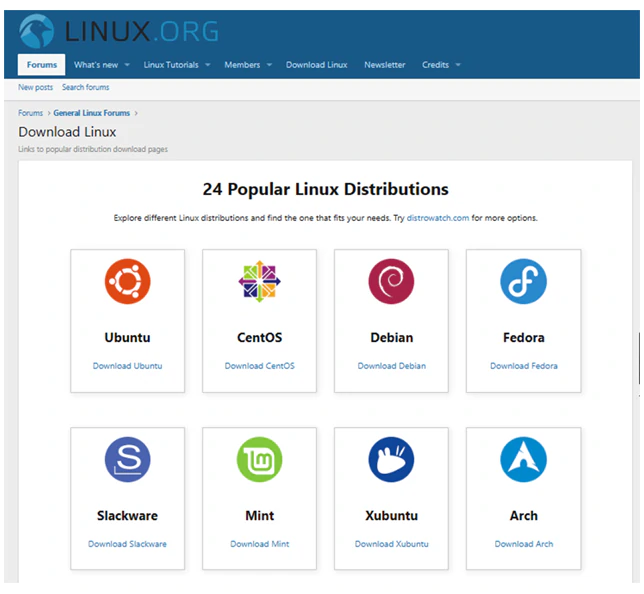Click the Ubuntu logo icon
This screenshot has height=594, width=644.
coord(127,281)
